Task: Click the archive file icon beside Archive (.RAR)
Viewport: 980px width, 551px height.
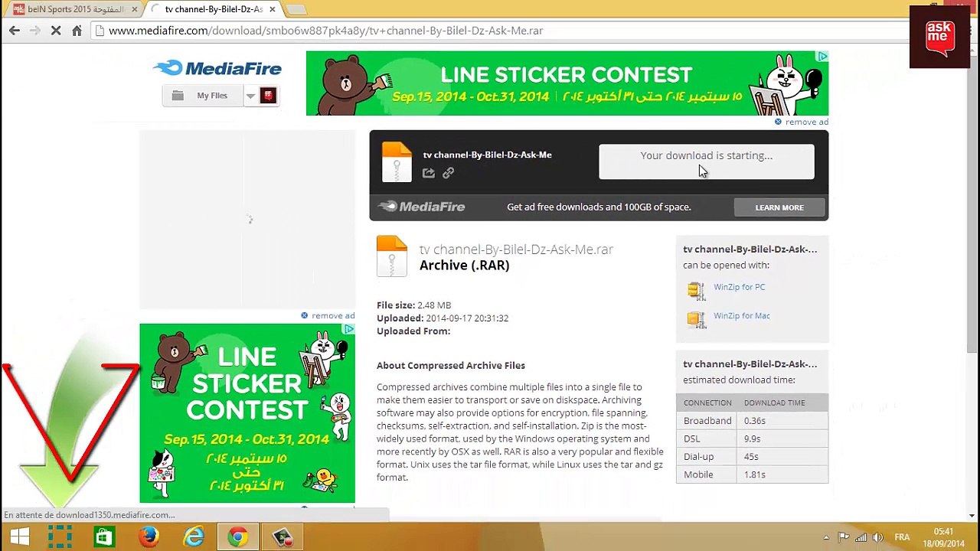Action: (x=392, y=256)
